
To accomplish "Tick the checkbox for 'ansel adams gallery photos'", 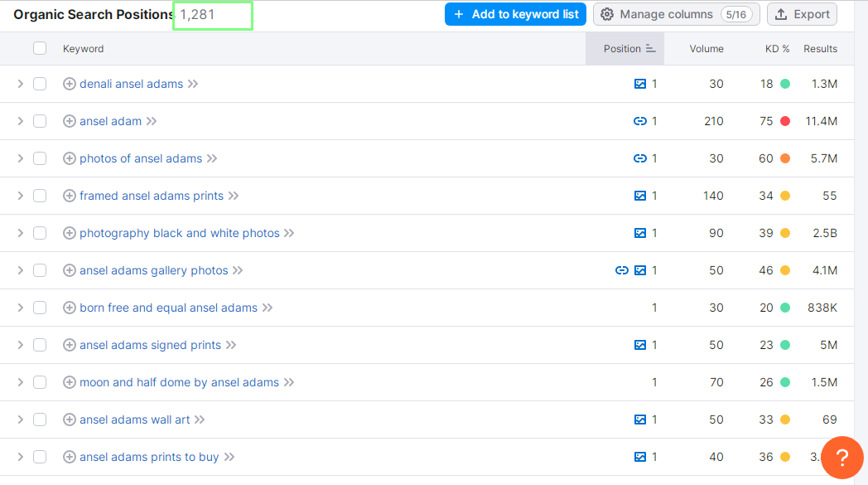I will tap(40, 270).
